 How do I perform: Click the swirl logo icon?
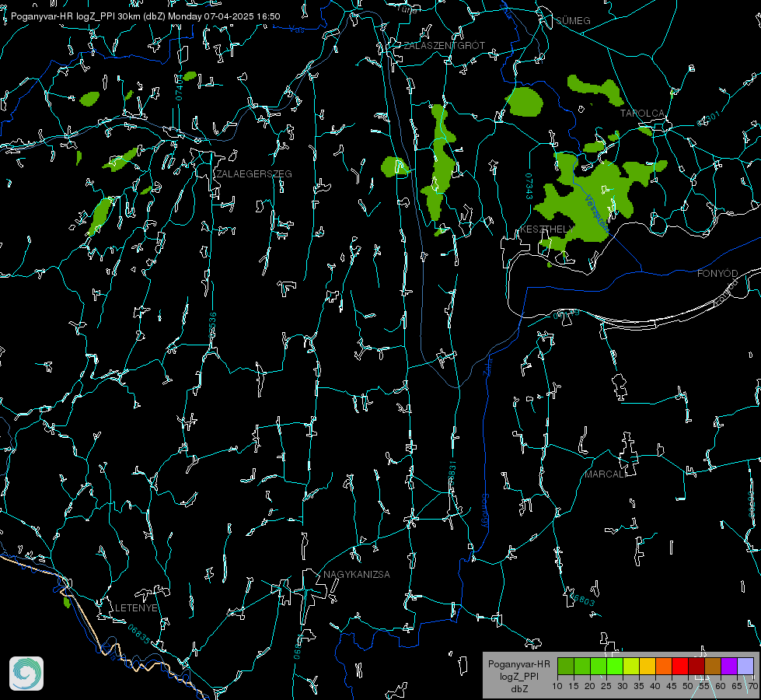coord(26,674)
